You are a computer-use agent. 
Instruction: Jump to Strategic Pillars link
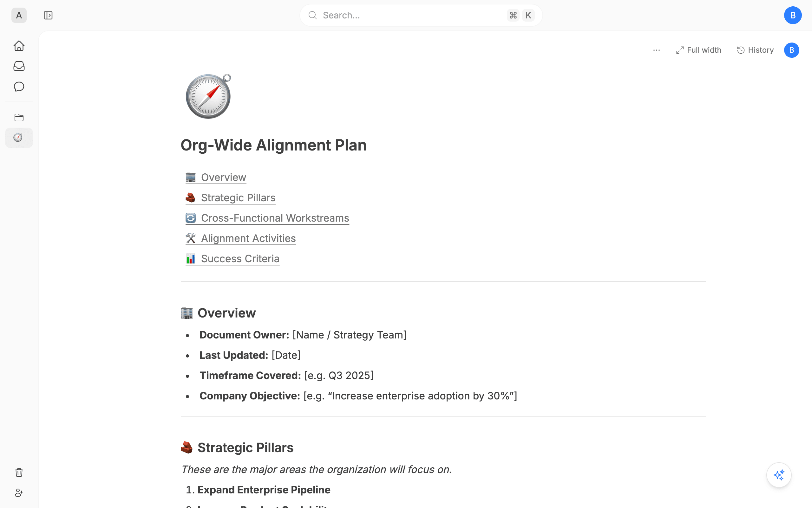point(231,198)
